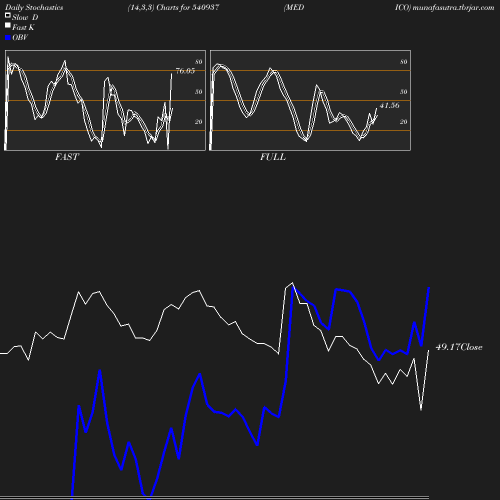The height and width of the screenshot is (500, 500).
Task: Click the 20 level label in FAST chart
Action: point(199,122)
